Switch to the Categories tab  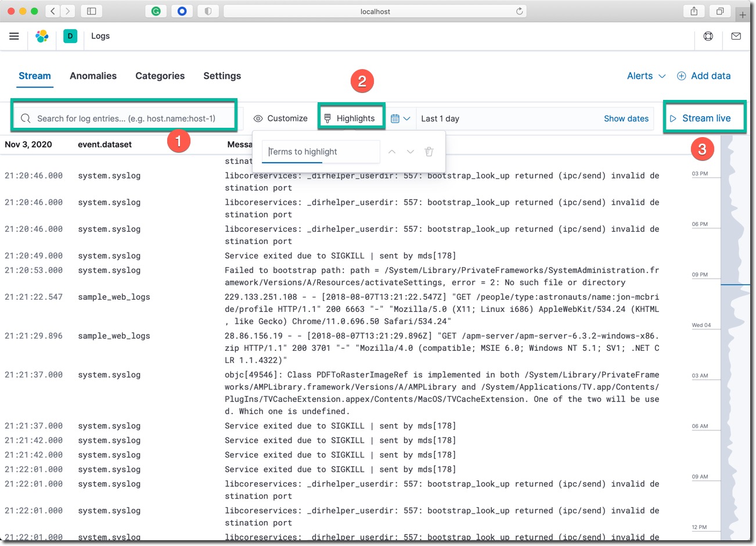tap(160, 76)
